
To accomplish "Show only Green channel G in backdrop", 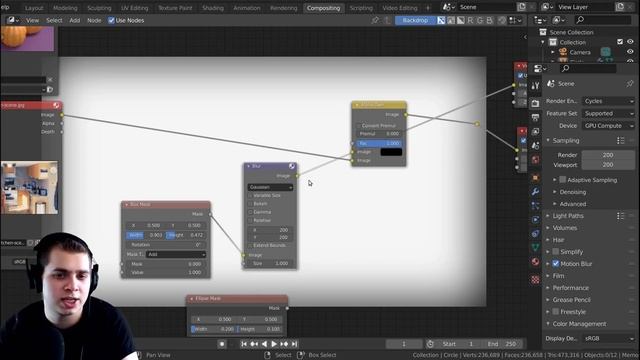I will pyautogui.click(x=480, y=20).
